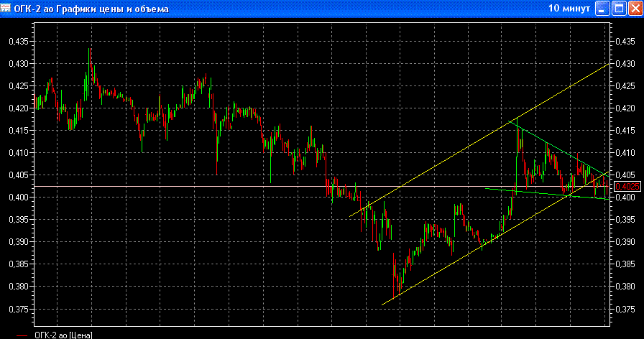Click the '10 минут' interval label
Viewport: 644px width, 339px height.
(569, 9)
